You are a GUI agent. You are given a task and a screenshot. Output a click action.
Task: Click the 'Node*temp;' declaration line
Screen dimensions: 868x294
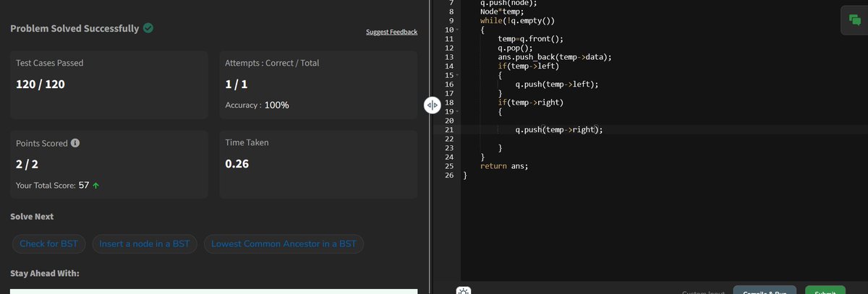502,12
